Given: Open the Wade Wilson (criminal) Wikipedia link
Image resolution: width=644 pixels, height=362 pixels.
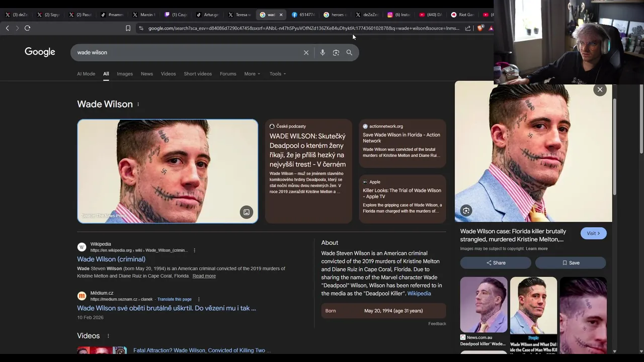Looking at the screenshot, I should (x=111, y=259).
